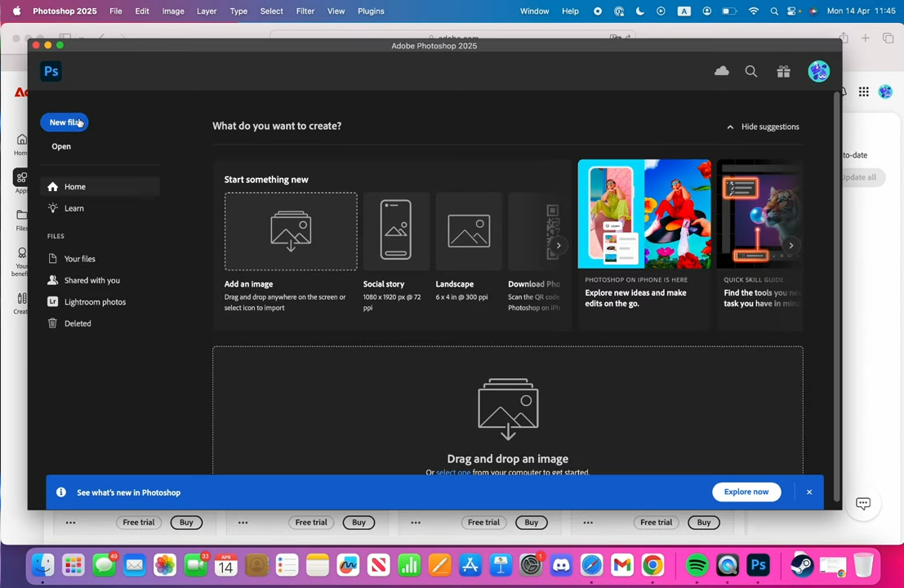Viewport: 904px width, 588px height.
Task: Dismiss the What's new banner
Action: (x=809, y=492)
